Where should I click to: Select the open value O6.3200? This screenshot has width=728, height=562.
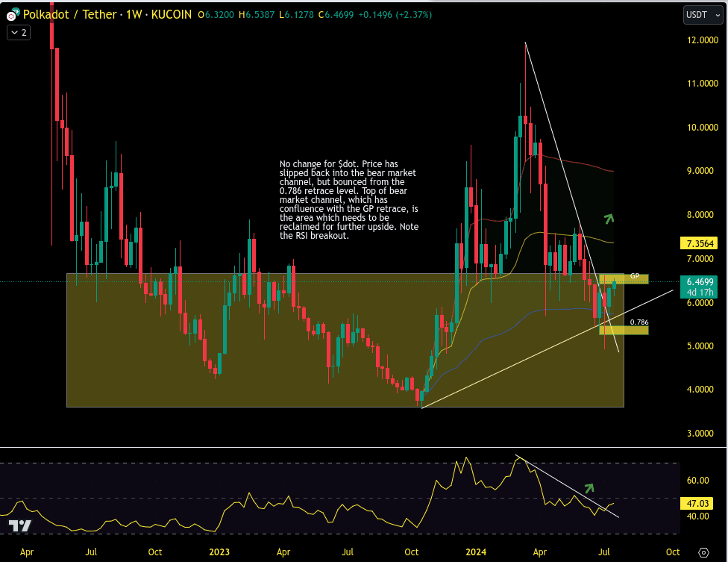[216, 15]
